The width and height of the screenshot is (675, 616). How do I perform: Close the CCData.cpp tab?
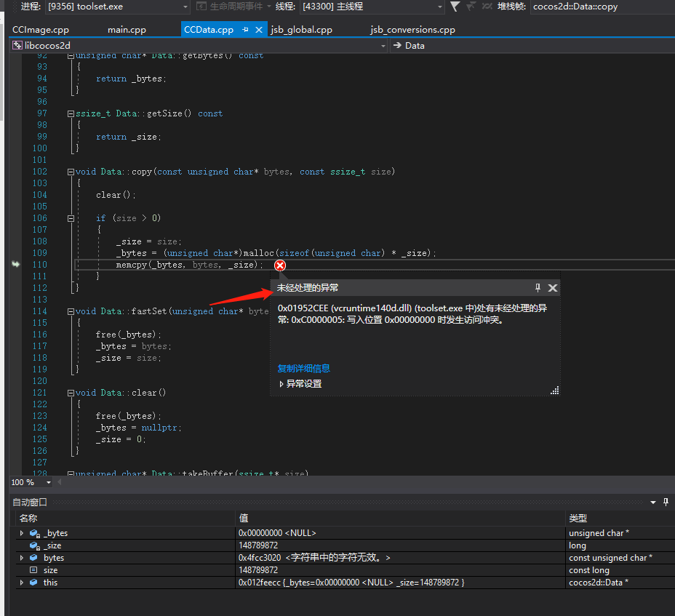[260, 30]
